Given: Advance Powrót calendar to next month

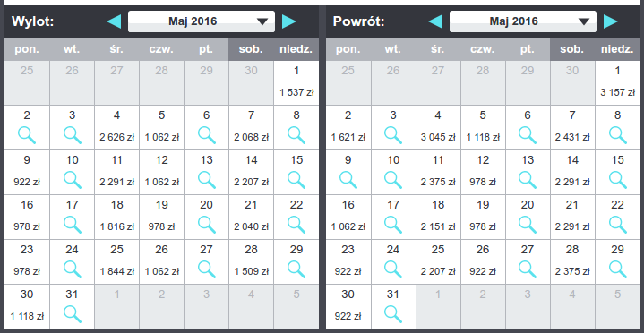Looking at the screenshot, I should 610,21.
